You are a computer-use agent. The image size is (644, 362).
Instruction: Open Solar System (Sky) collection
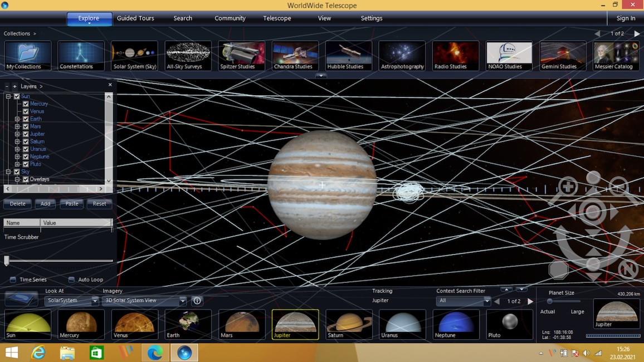coord(135,55)
